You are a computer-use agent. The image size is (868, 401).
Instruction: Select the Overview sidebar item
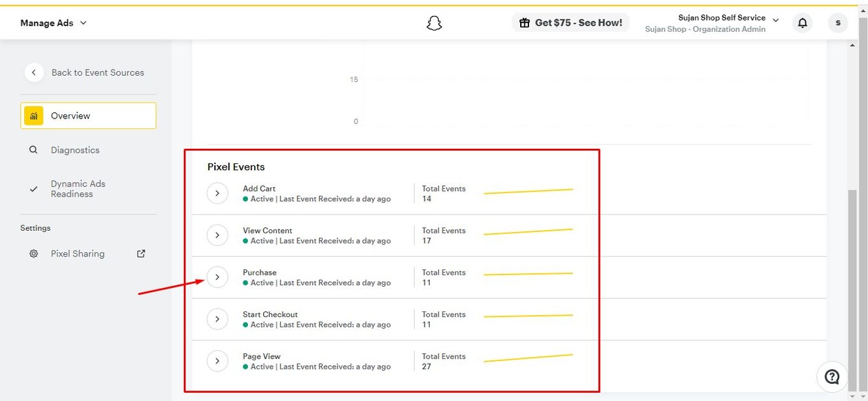pyautogui.click(x=71, y=116)
